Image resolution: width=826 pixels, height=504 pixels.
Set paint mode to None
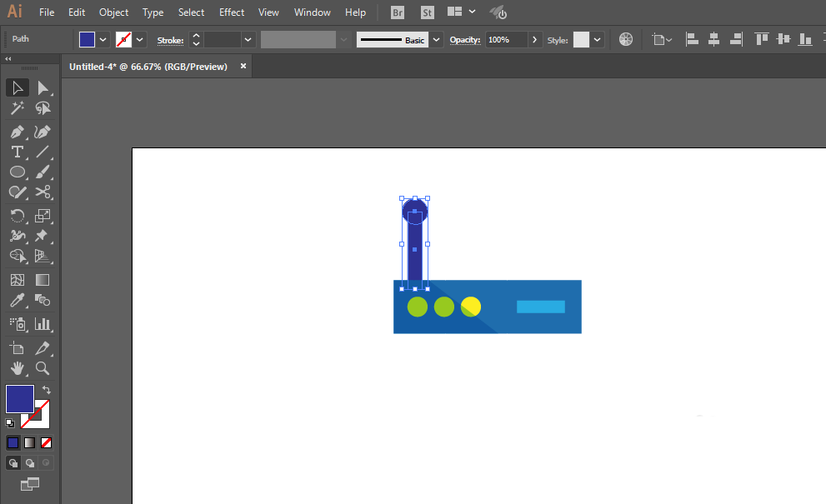coord(47,442)
